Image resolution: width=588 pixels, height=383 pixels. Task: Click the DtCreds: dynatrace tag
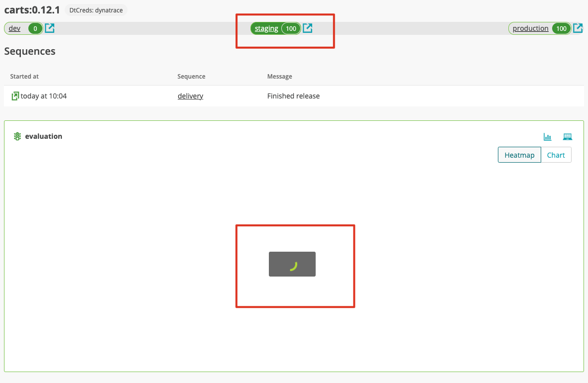point(96,9)
